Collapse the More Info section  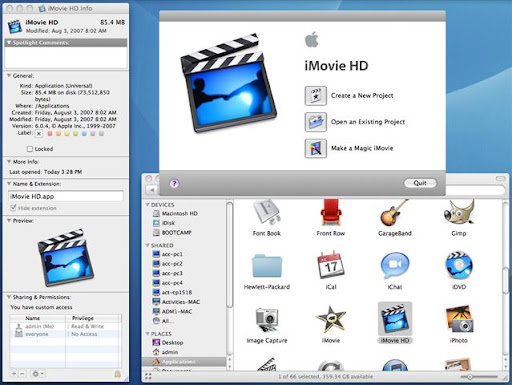(9, 162)
